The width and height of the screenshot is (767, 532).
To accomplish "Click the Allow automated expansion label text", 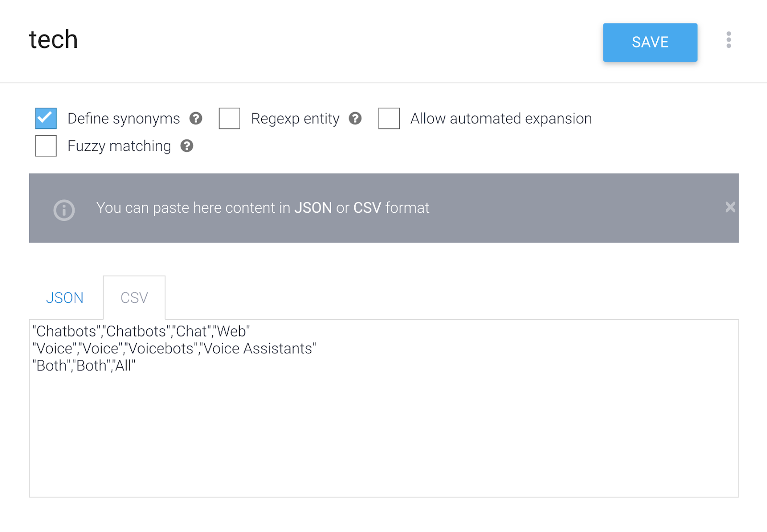I will 500,118.
